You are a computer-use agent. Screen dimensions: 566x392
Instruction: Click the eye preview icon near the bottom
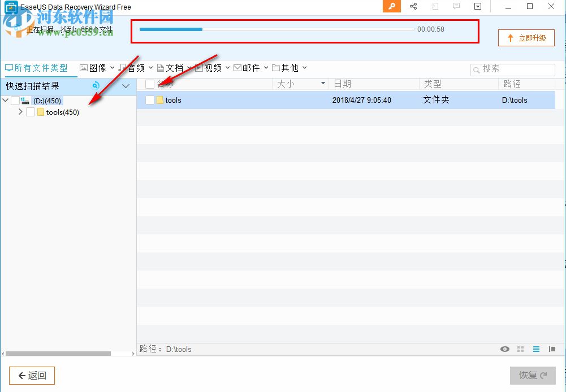pyautogui.click(x=504, y=349)
